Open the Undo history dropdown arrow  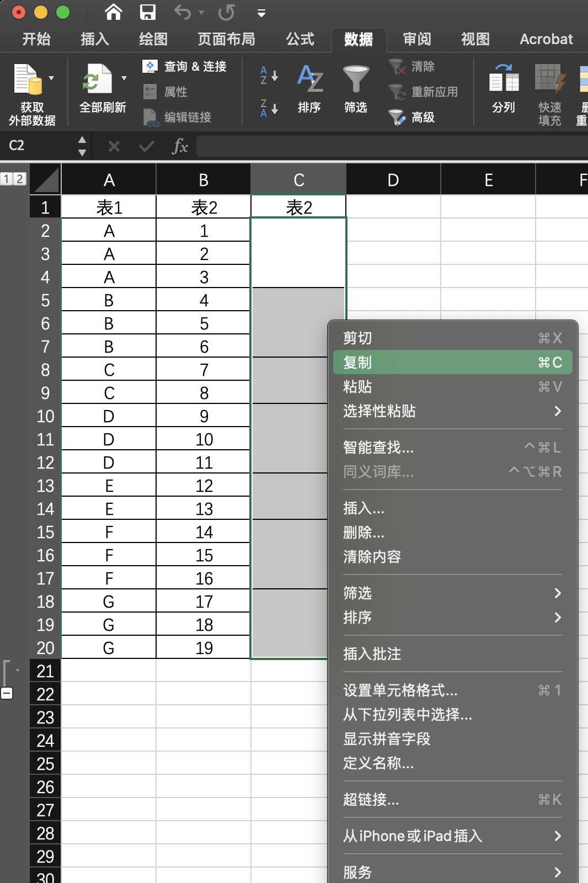tap(201, 12)
